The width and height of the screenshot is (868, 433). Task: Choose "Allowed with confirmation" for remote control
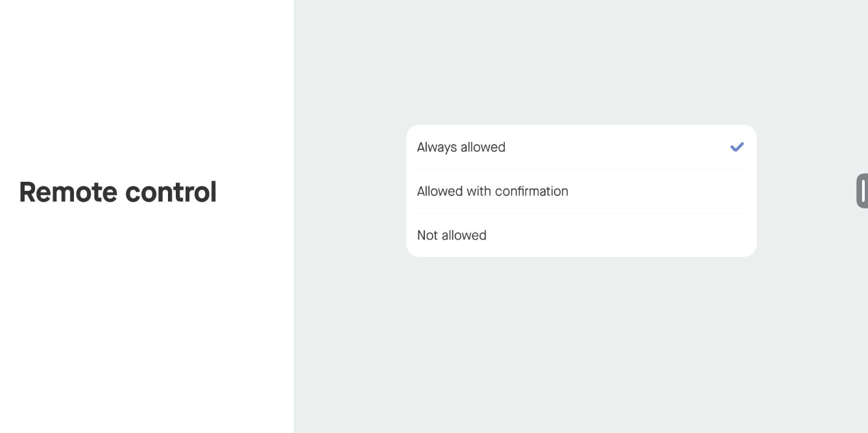(581, 192)
